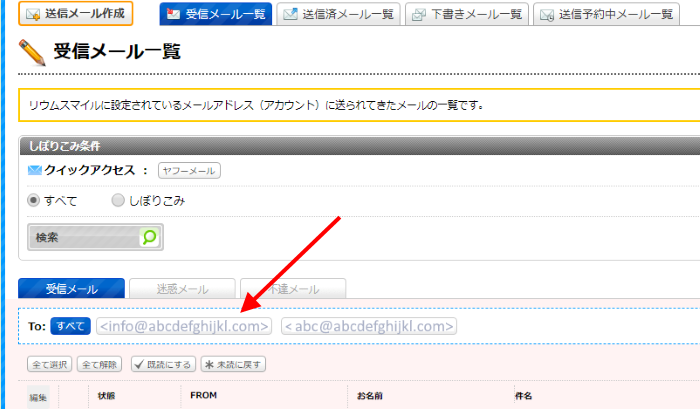Click the 全て解除 deselect-all button
The height and width of the screenshot is (409, 700).
(x=100, y=364)
